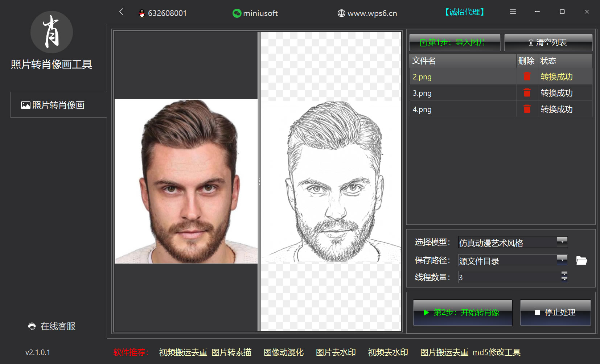Open the save path folder browser icon
Screen dimensions: 600x364
(x=581, y=261)
